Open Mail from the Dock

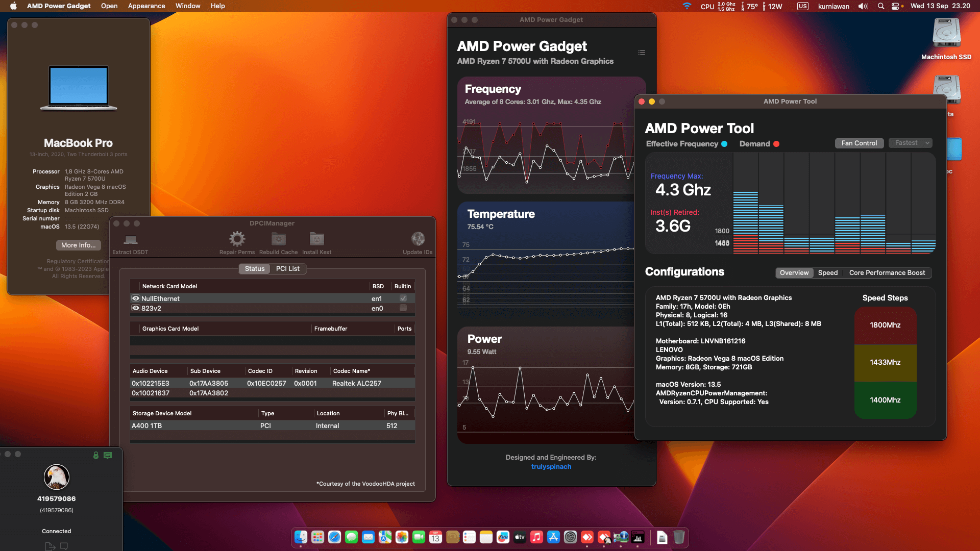(368, 537)
